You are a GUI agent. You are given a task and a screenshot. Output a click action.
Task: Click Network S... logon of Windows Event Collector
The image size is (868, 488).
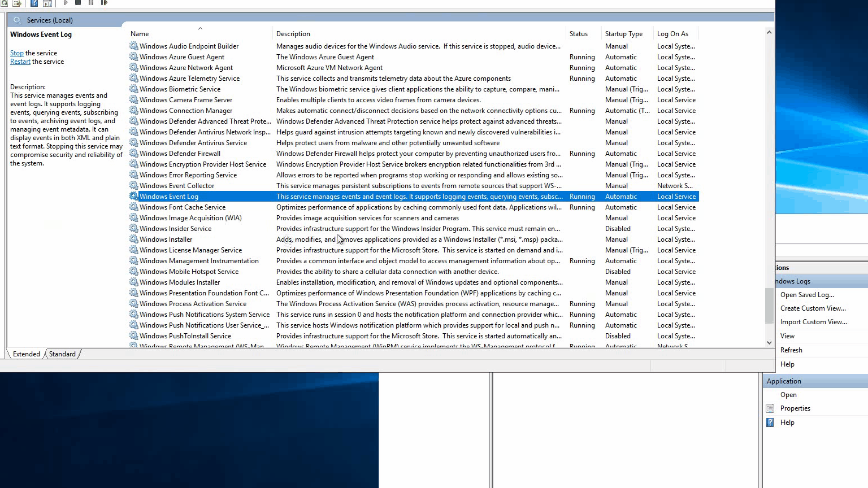[675, 186]
